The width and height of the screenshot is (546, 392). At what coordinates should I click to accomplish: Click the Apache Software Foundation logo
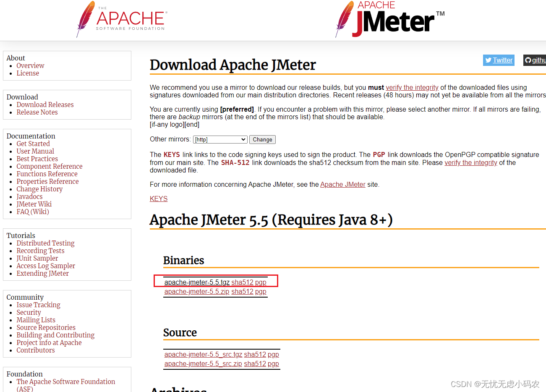click(122, 19)
